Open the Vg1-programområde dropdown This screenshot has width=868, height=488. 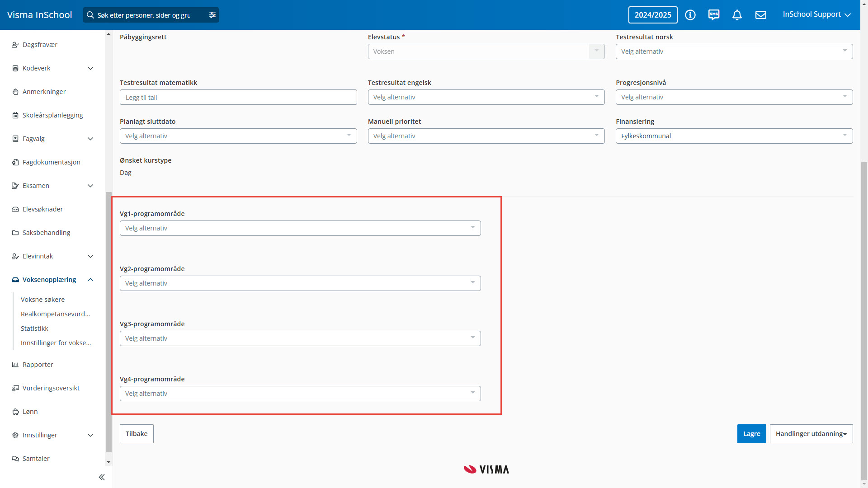(x=300, y=228)
